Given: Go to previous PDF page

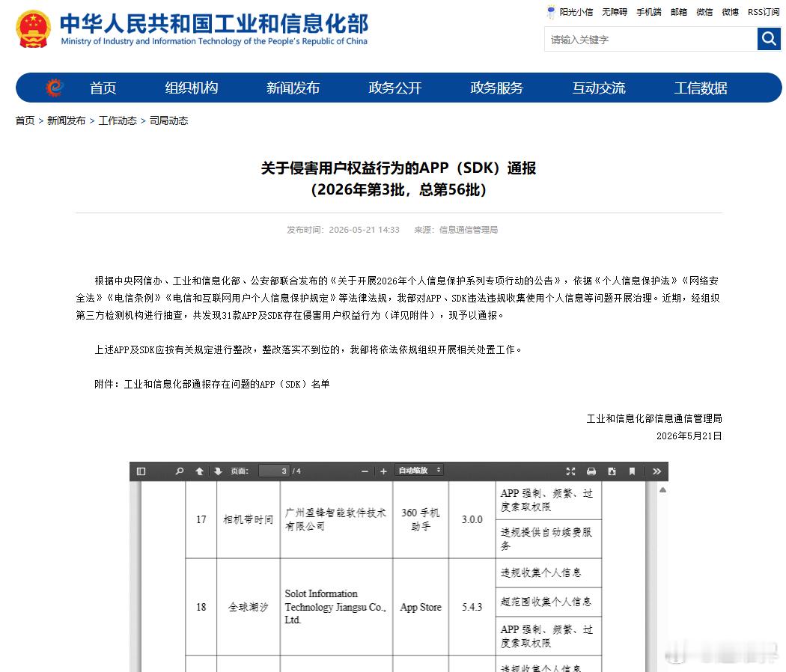Looking at the screenshot, I should tap(200, 471).
